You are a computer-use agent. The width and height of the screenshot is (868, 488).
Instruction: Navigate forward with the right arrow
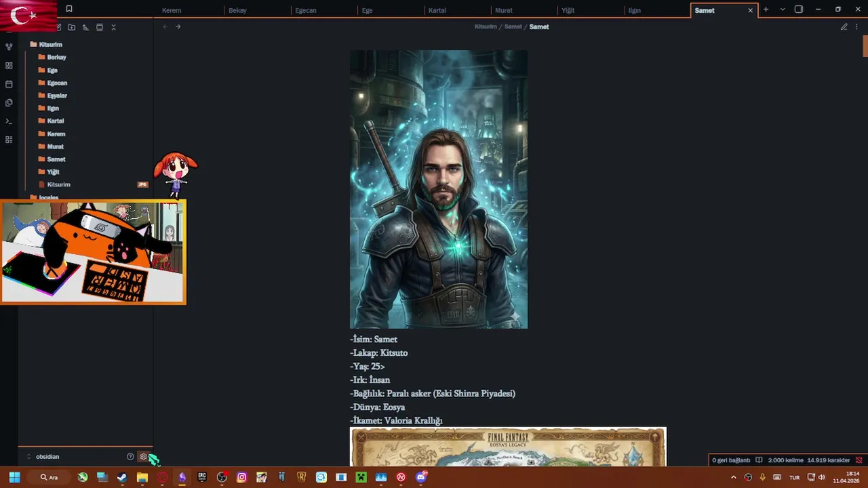[x=178, y=26]
